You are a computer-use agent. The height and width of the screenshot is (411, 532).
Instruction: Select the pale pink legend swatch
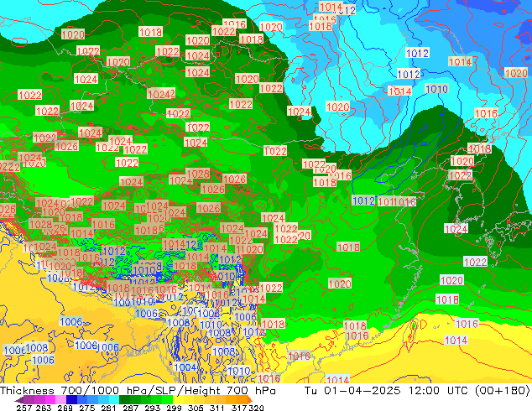(x=60, y=400)
